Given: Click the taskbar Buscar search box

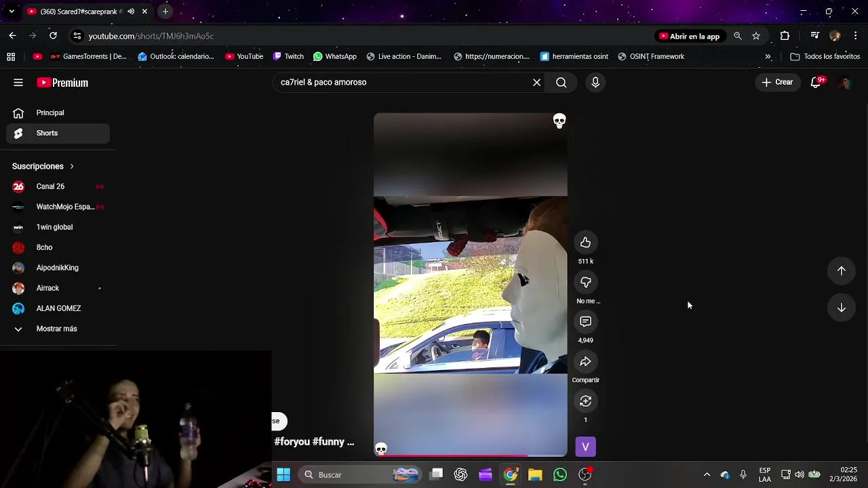Looking at the screenshot, I should point(361,474).
